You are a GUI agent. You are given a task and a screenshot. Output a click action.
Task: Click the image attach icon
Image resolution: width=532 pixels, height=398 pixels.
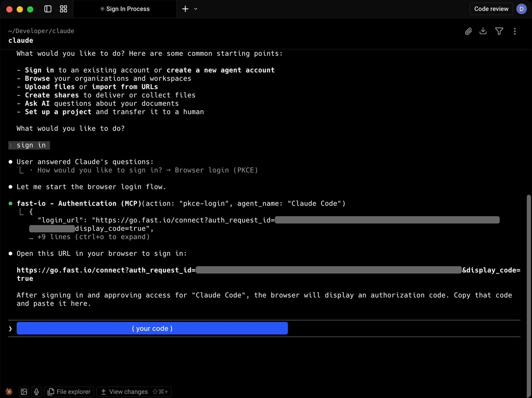(x=24, y=391)
